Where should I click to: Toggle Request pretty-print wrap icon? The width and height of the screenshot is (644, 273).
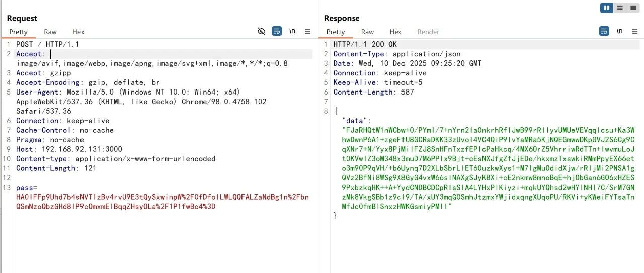click(277, 31)
